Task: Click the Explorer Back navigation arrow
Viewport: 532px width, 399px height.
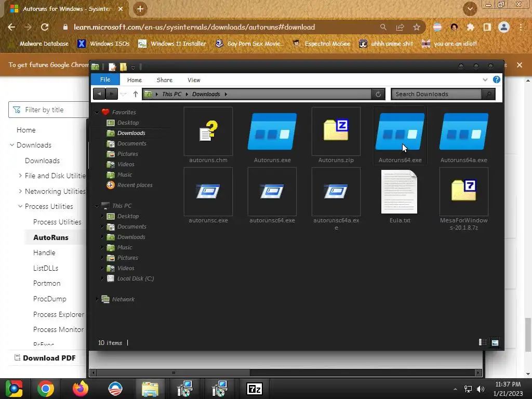Action: pos(99,94)
